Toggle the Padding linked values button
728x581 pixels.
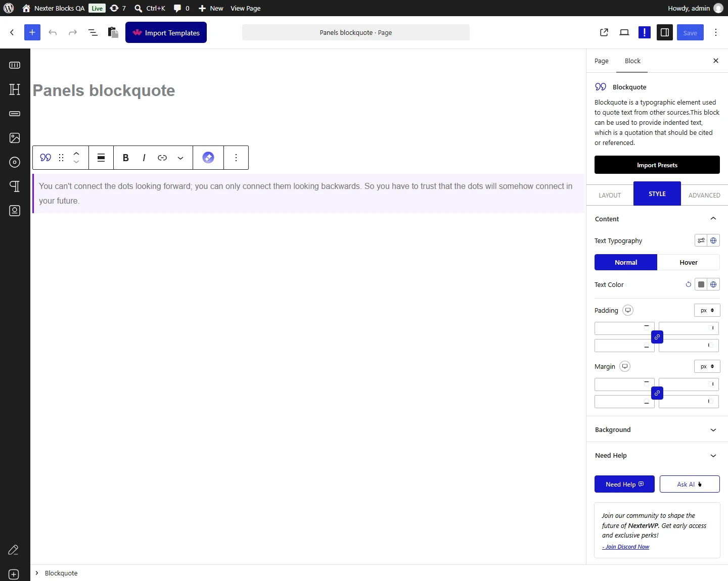(657, 337)
